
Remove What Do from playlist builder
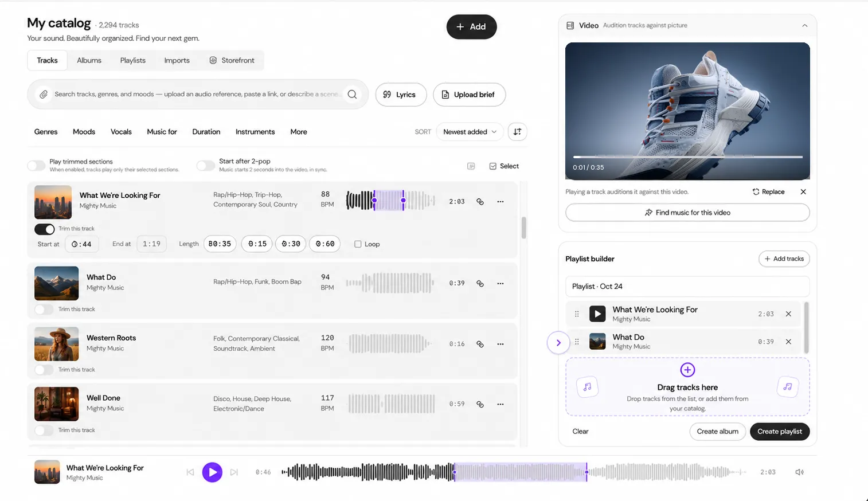788,342
